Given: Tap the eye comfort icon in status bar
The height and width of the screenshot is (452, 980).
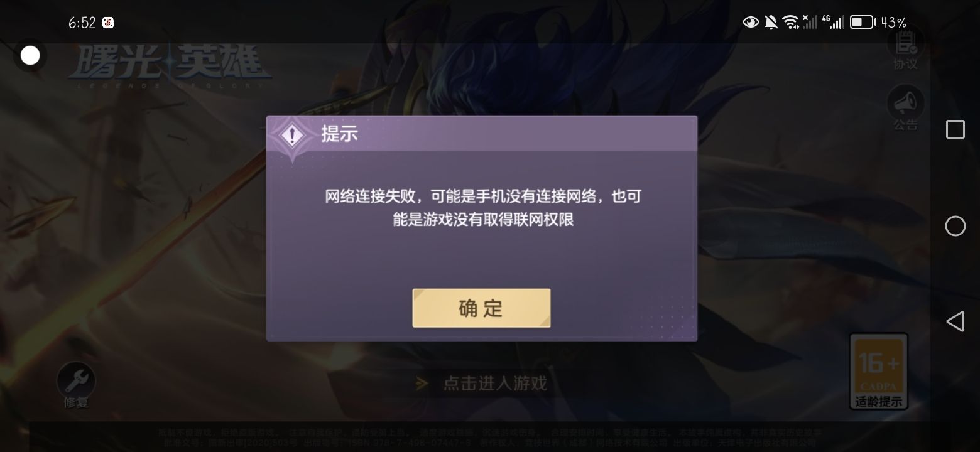Looking at the screenshot, I should click(750, 23).
